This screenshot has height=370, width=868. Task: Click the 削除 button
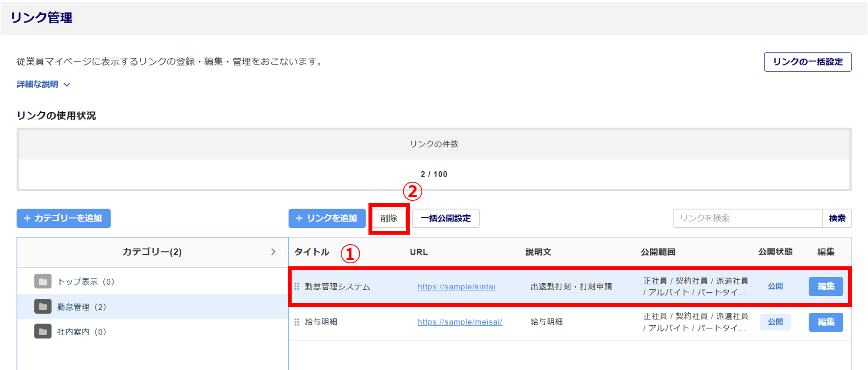click(389, 218)
